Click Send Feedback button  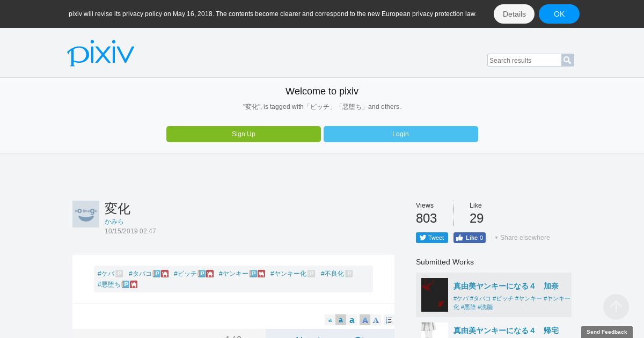click(x=607, y=332)
